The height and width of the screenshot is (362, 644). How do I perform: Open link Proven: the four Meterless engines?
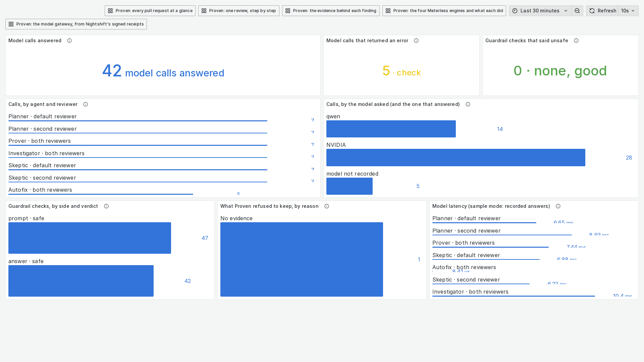444,11
